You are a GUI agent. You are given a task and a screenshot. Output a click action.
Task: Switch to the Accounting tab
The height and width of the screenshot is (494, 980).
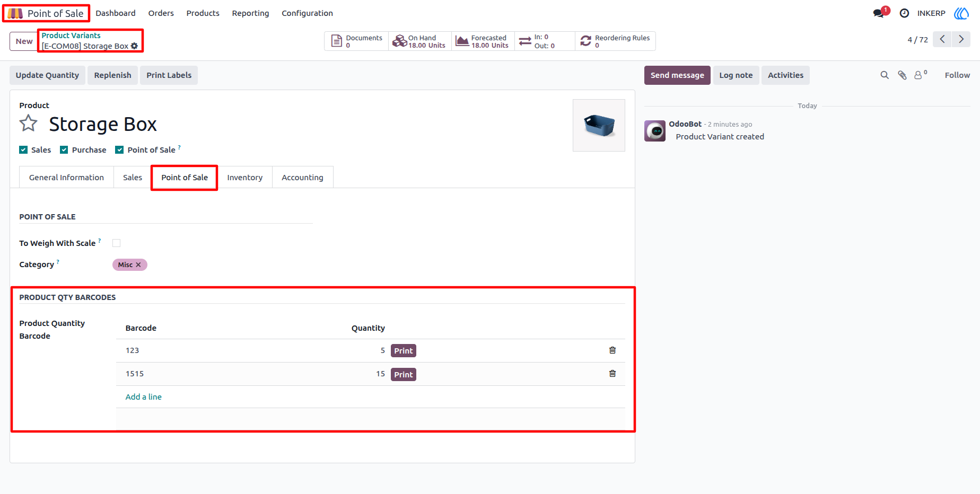(x=302, y=178)
